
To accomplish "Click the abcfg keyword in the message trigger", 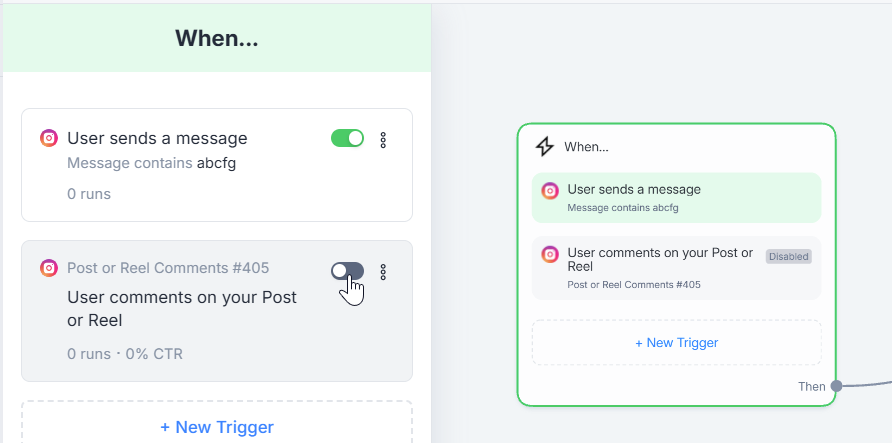I will pos(216,164).
